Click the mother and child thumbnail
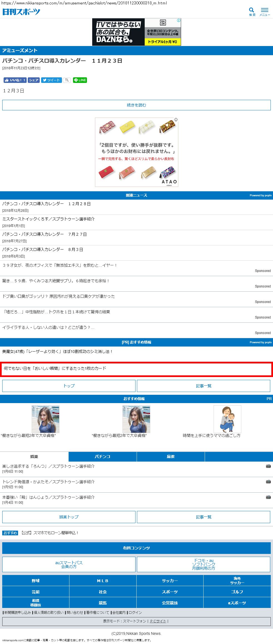The width and height of the screenshot is (273, 644). pos(227,419)
